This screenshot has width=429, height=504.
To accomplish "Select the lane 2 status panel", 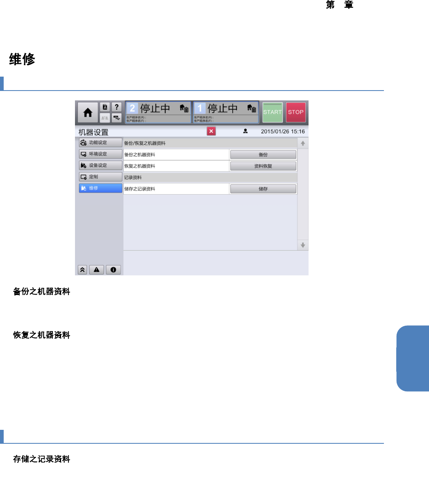I will [x=158, y=113].
